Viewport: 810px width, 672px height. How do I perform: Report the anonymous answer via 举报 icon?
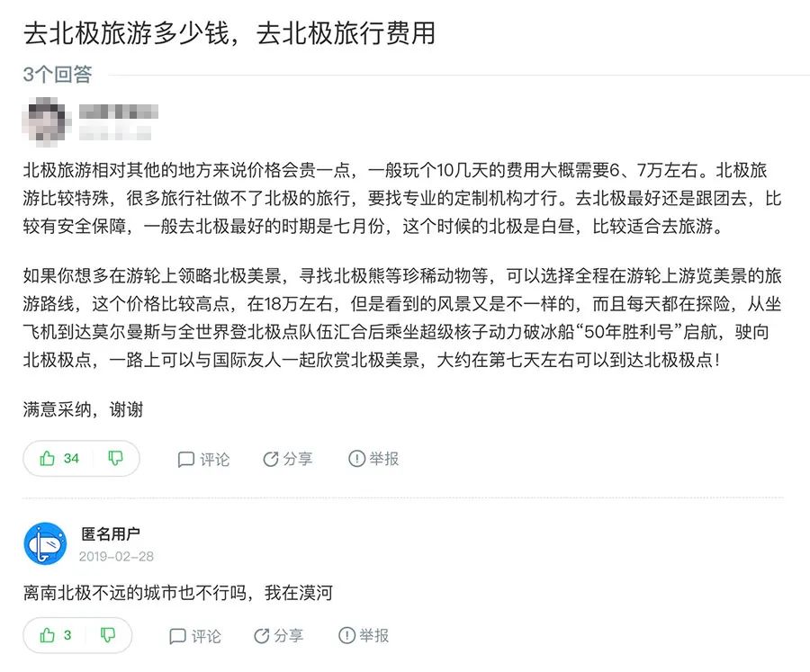point(346,635)
